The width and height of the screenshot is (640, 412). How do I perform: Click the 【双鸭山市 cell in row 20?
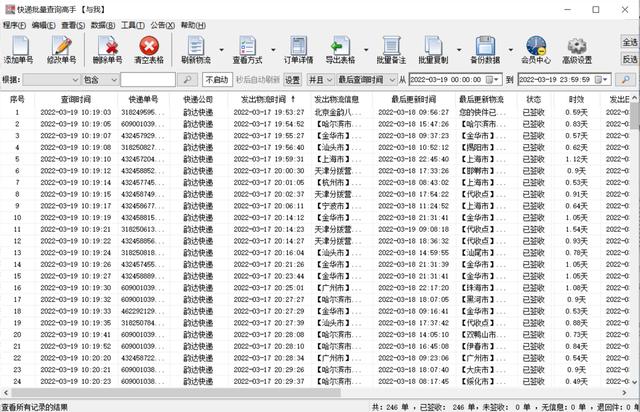tap(482, 335)
